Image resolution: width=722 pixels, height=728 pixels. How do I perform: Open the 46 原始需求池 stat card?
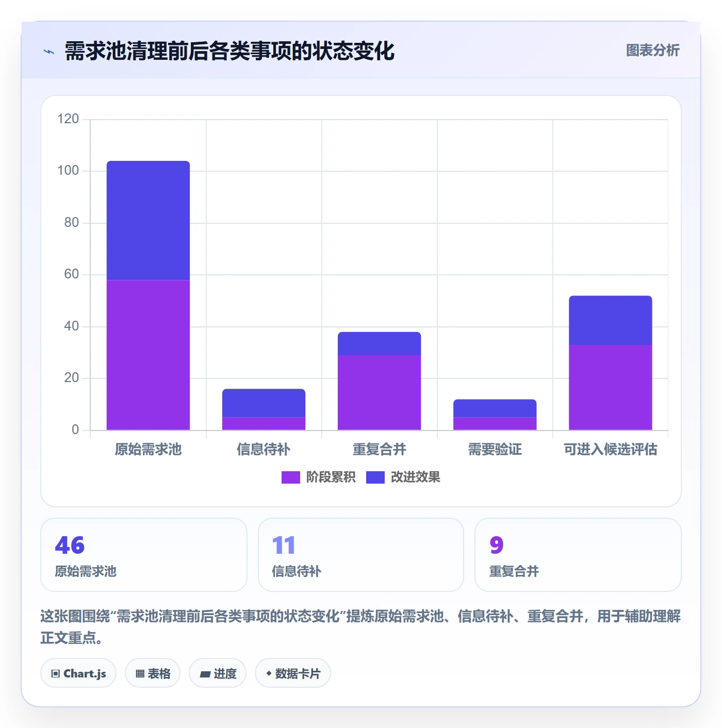144,555
